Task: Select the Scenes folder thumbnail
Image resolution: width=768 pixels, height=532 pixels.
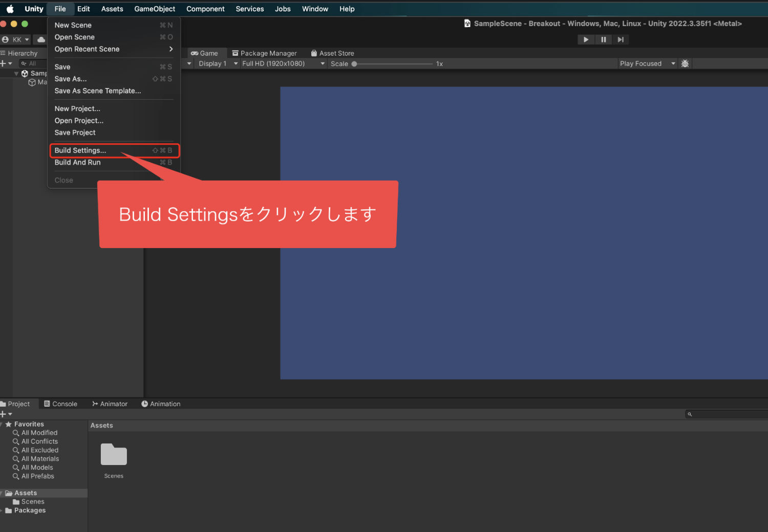Action: (x=114, y=455)
